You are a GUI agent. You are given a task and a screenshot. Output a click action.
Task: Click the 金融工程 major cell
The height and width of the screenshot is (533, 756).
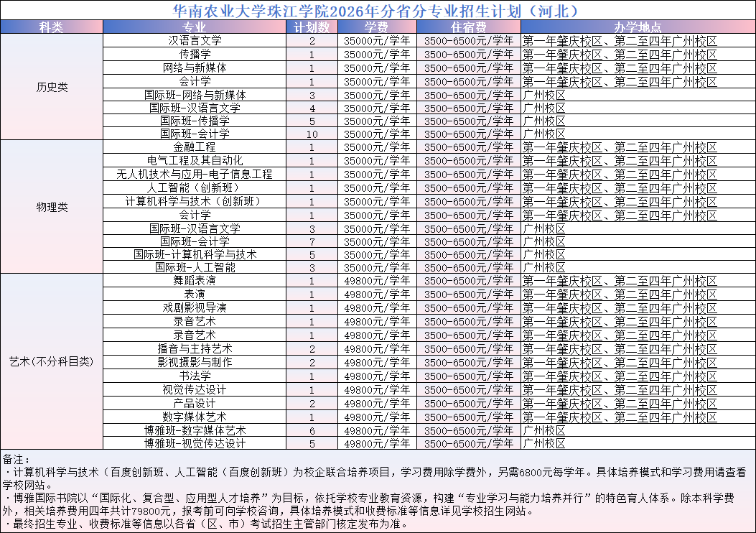195,147
